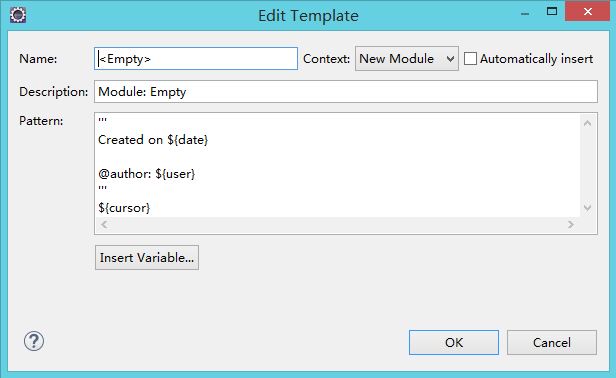This screenshot has height=378, width=616.
Task: Click the Context dropdown arrow
Action: pyautogui.click(x=451, y=59)
